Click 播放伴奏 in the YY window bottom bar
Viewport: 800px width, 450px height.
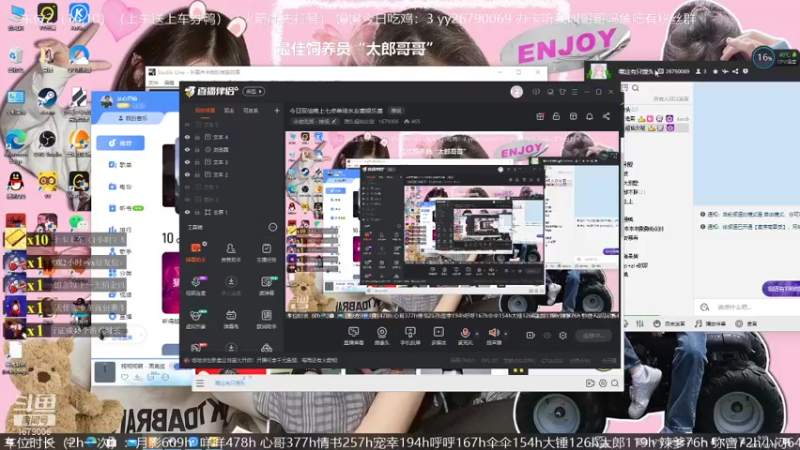(x=711, y=323)
